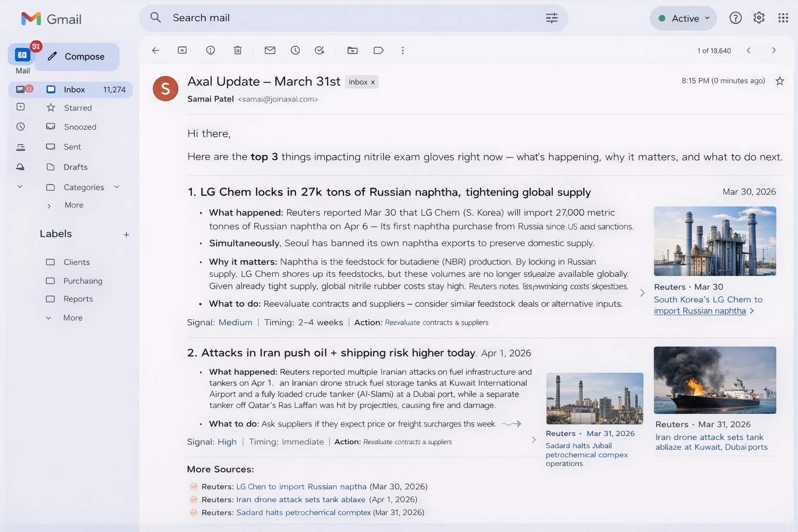This screenshot has height=532, width=798.
Task: Snooze this email
Action: [x=295, y=50]
